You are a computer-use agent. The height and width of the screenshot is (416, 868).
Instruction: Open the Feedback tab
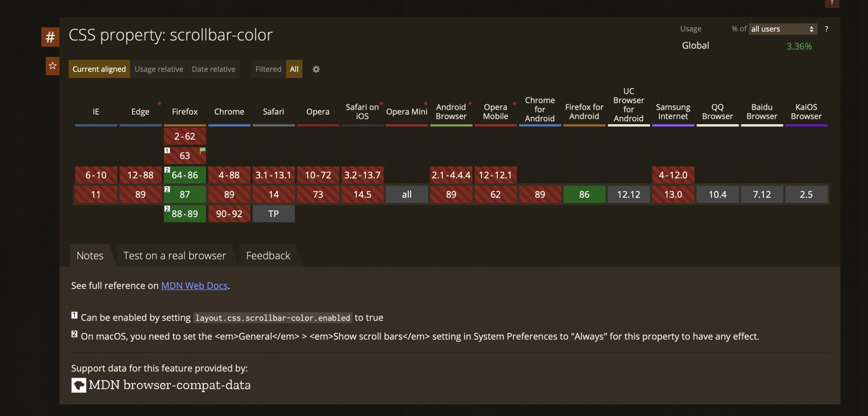coord(268,256)
